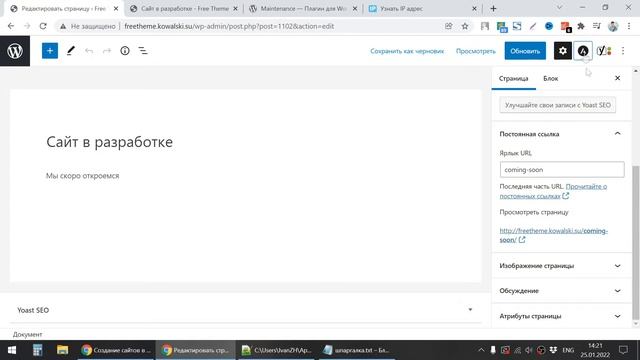Open the tab search dropdown arrow
640x360 pixels.
point(560,8)
